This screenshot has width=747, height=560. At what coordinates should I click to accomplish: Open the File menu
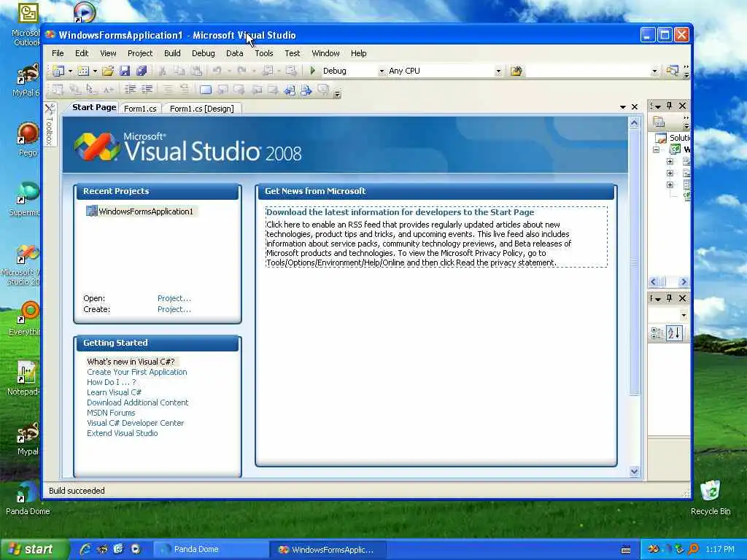pyautogui.click(x=58, y=53)
